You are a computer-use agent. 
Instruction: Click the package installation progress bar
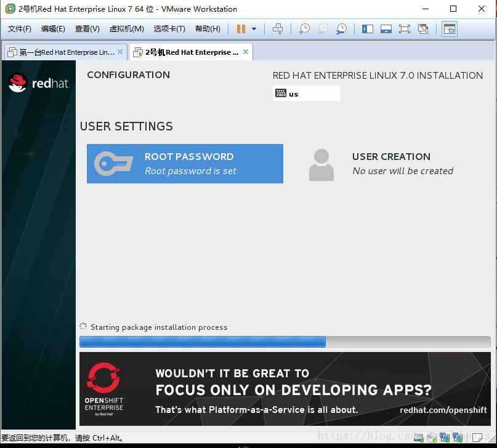click(285, 342)
